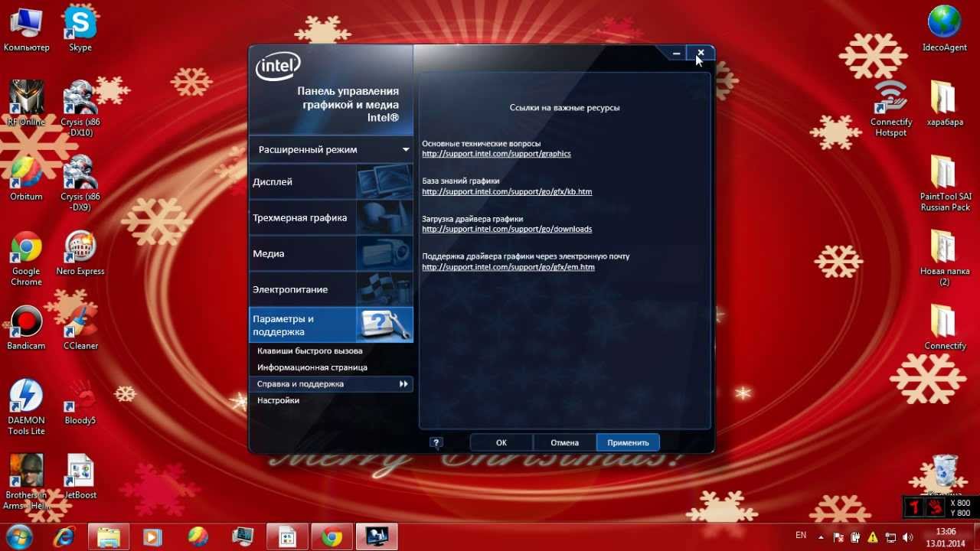Open Chrome from the taskbar

(x=332, y=536)
